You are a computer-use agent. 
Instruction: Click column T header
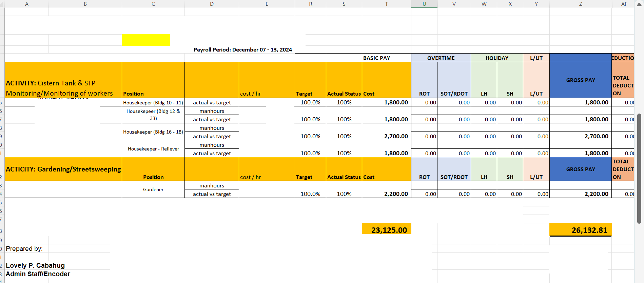point(386,4)
